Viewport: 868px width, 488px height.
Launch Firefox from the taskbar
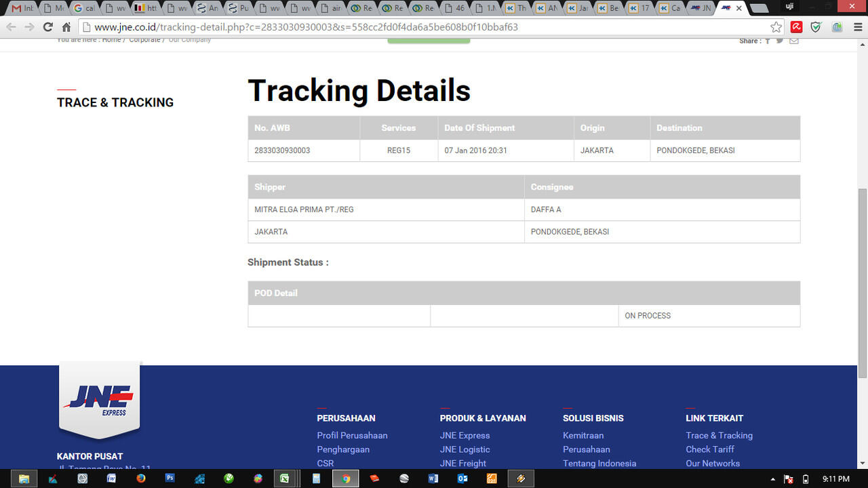[141, 479]
